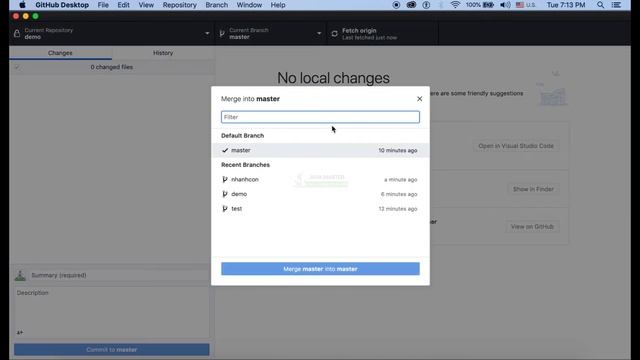Click the View on GitHub button
Image resolution: width=640 pixels, height=360 pixels.
point(532,227)
